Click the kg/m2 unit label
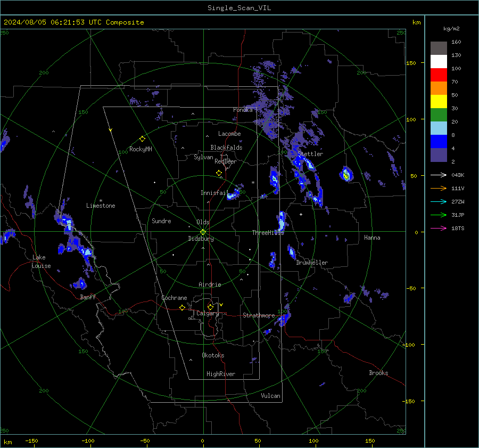The width and height of the screenshot is (479, 448). pyautogui.click(x=451, y=29)
